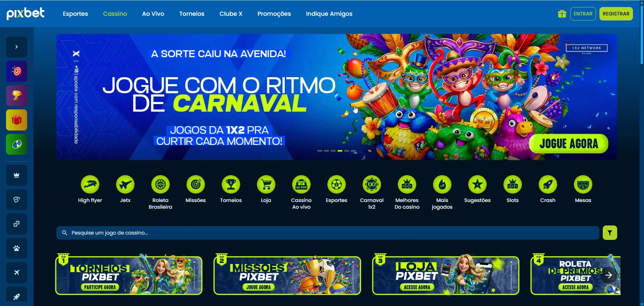Click the crown icon in sidebar

(x=16, y=175)
